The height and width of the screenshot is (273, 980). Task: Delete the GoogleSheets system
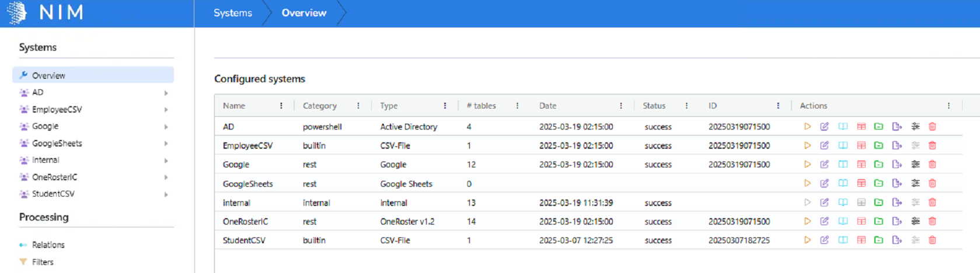pos(932,183)
